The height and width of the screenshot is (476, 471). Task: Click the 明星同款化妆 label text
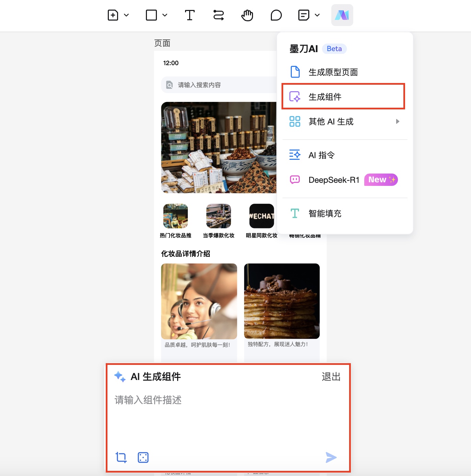[x=262, y=236]
